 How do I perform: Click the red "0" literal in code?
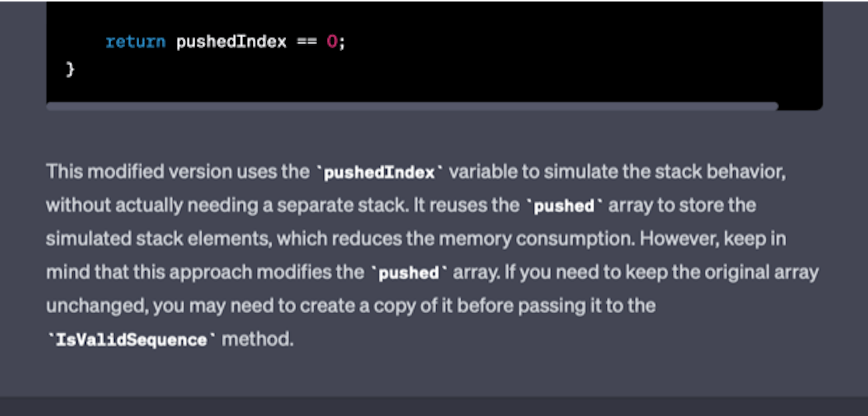(x=332, y=42)
